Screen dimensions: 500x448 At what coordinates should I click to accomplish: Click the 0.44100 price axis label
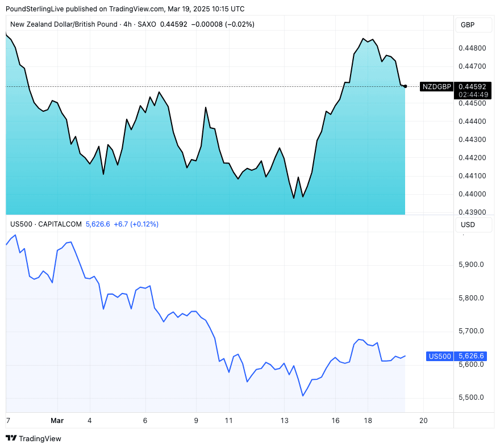point(472,175)
